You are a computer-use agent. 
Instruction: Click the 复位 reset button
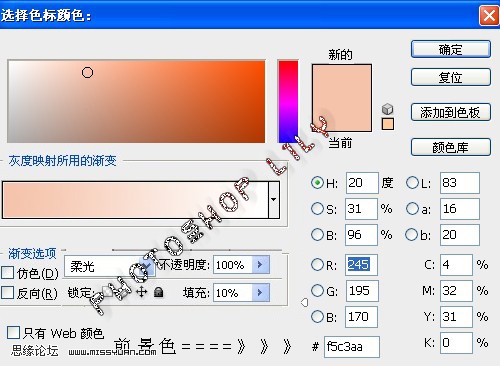pos(451,77)
